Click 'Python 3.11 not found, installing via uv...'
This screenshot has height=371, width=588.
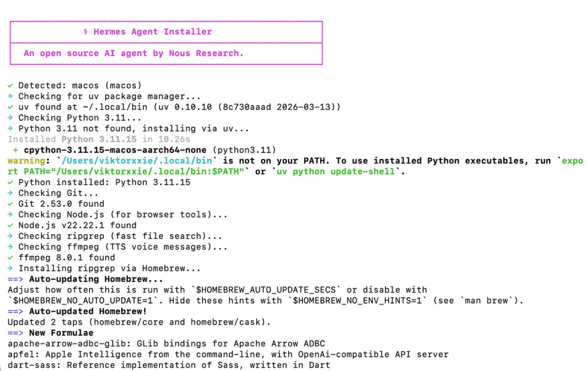[133, 128]
